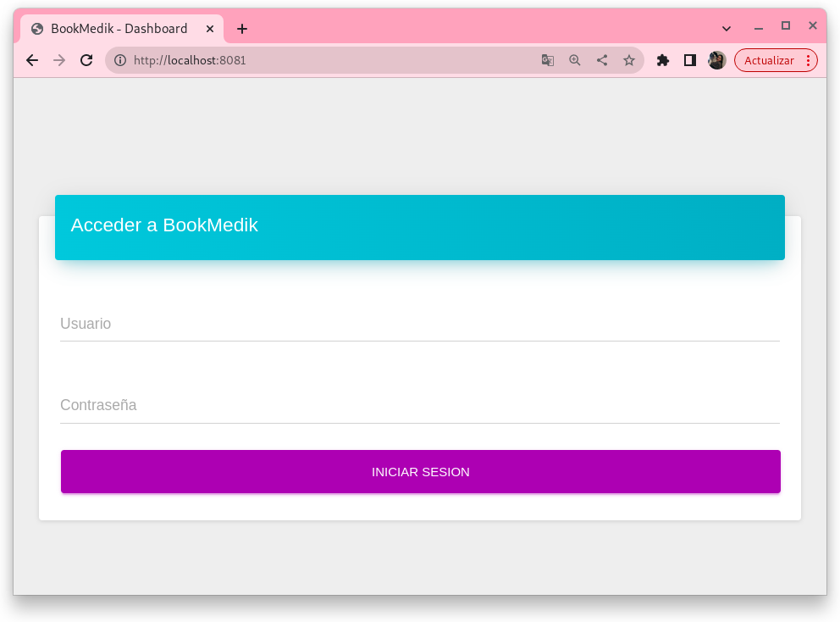
Task: Select the BookMedik - Dashboard tab
Action: coord(119,29)
